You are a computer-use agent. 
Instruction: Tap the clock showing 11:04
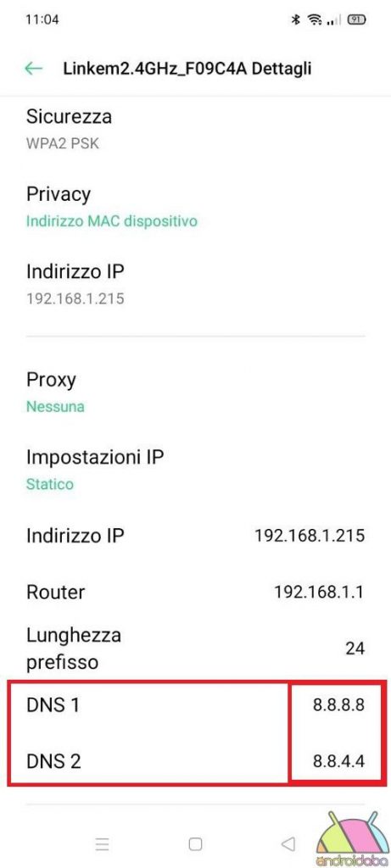pyautogui.click(x=42, y=20)
